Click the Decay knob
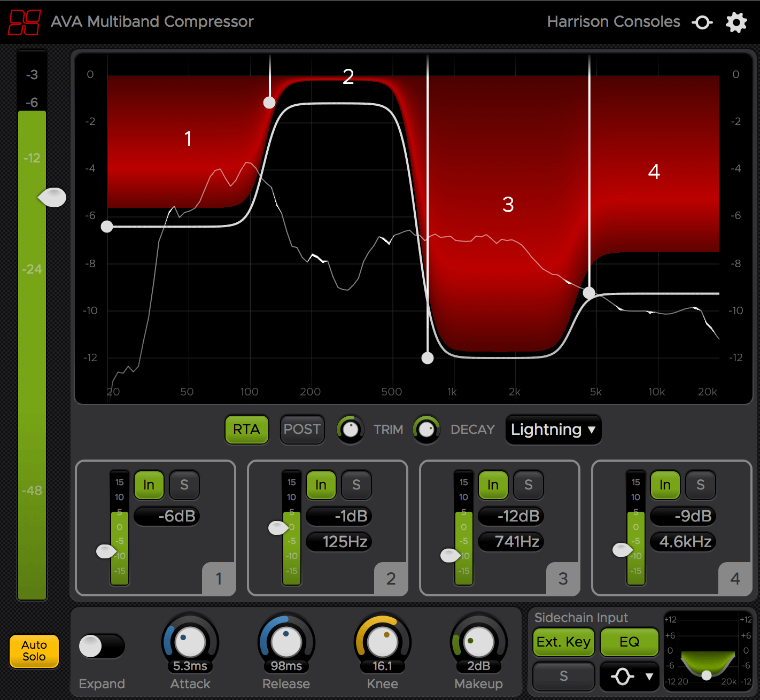The width and height of the screenshot is (760, 700). 426,429
